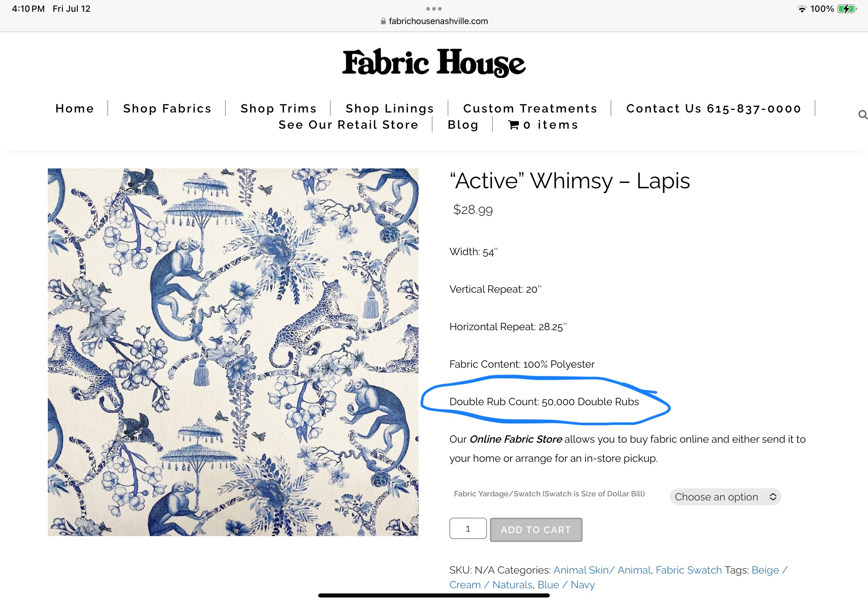Tap the Wi-Fi status icon
The height and width of the screenshot is (603, 868).
[x=801, y=9]
